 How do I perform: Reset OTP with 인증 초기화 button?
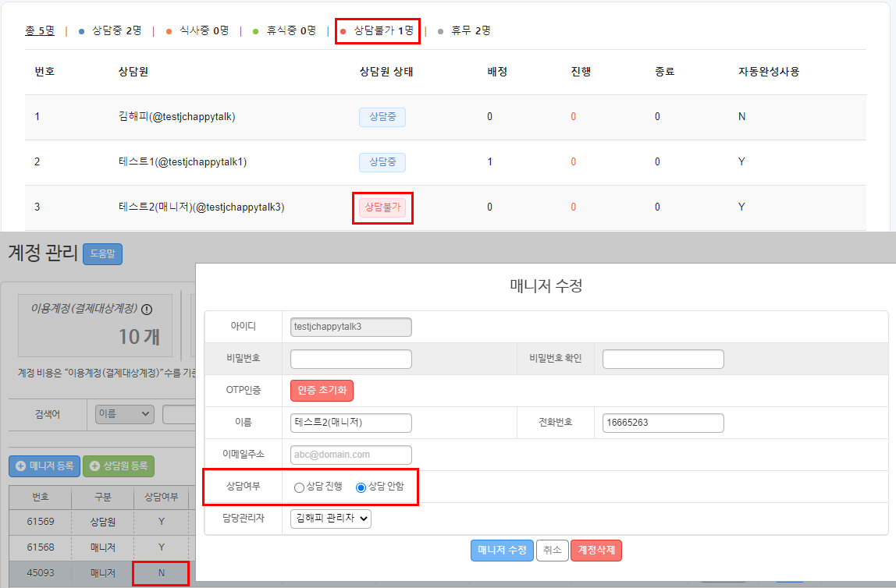322,390
